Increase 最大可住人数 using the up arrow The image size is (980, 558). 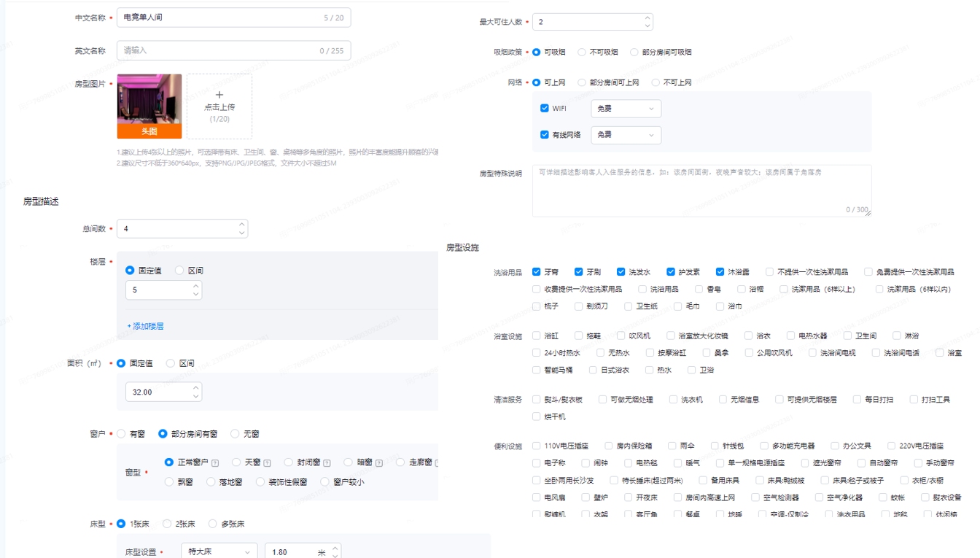coord(647,18)
